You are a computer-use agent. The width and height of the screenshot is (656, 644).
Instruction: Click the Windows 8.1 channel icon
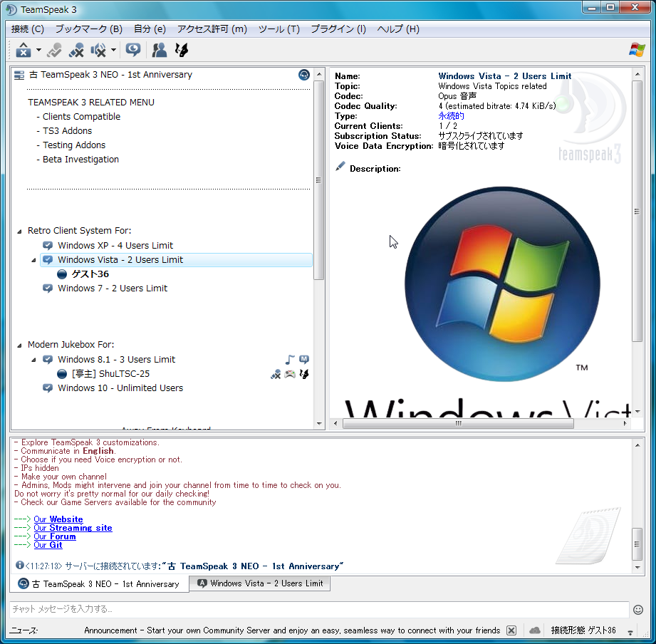[x=48, y=360]
